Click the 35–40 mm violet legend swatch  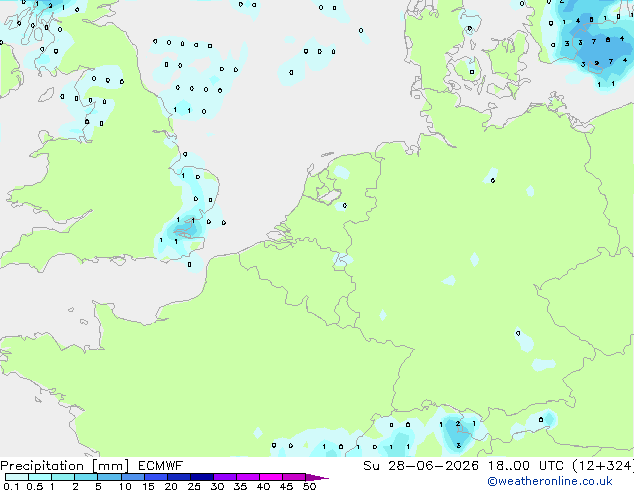pyautogui.click(x=247, y=477)
